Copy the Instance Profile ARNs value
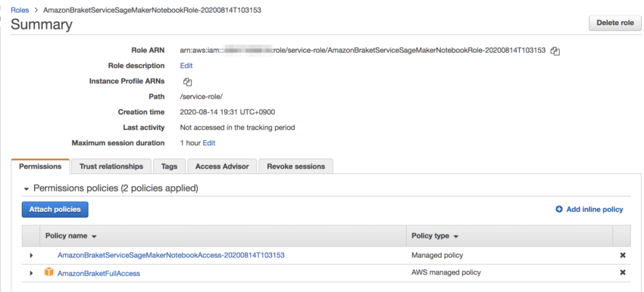Screen dimensions: 644x292 coord(187,82)
